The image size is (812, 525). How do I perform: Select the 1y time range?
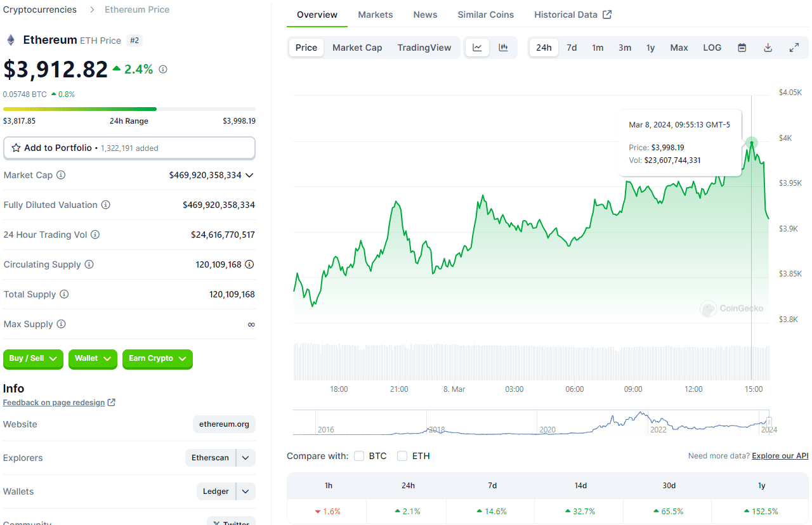click(x=651, y=48)
